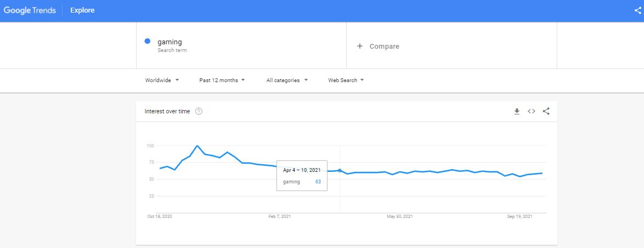Open the Past 12 months time range dropdown

pos(222,80)
